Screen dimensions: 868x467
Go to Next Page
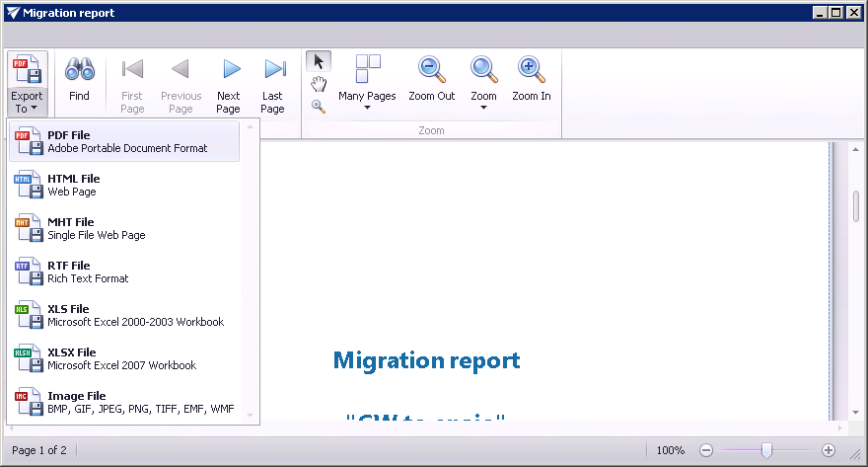pos(229,81)
